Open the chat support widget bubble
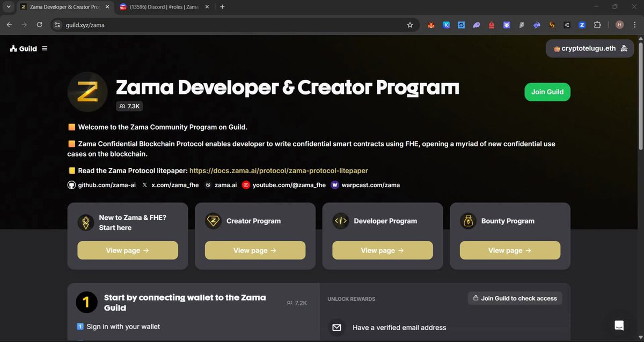 click(x=619, y=325)
